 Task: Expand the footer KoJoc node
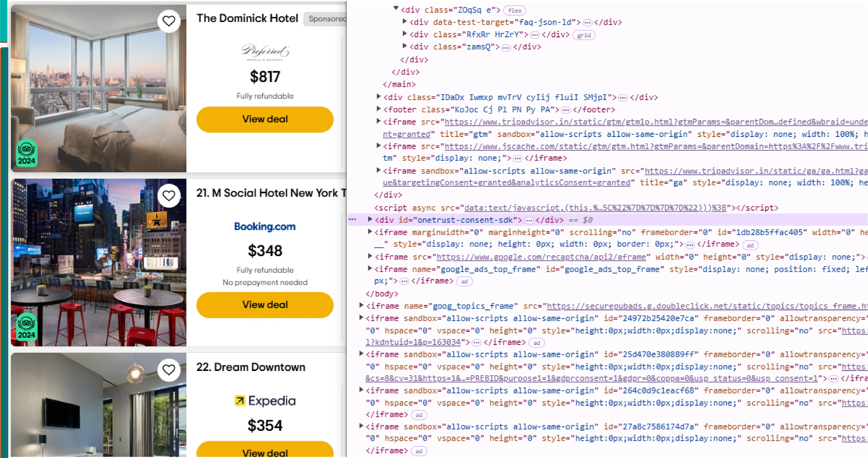click(378, 109)
